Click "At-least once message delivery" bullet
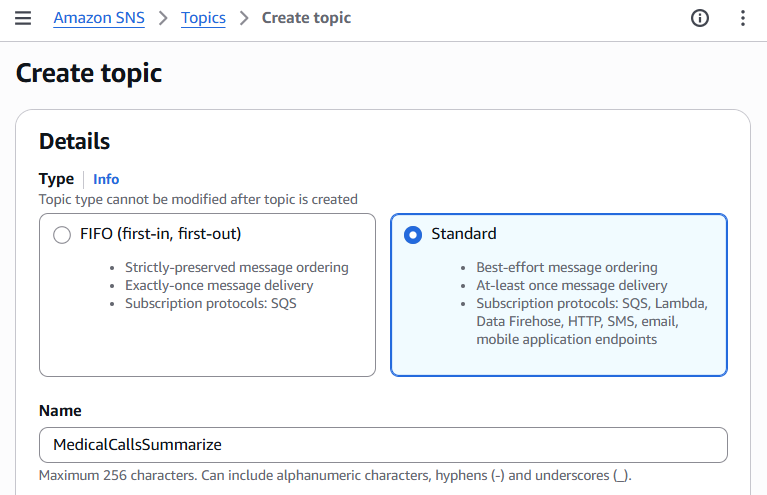767x495 pixels. 571,285
